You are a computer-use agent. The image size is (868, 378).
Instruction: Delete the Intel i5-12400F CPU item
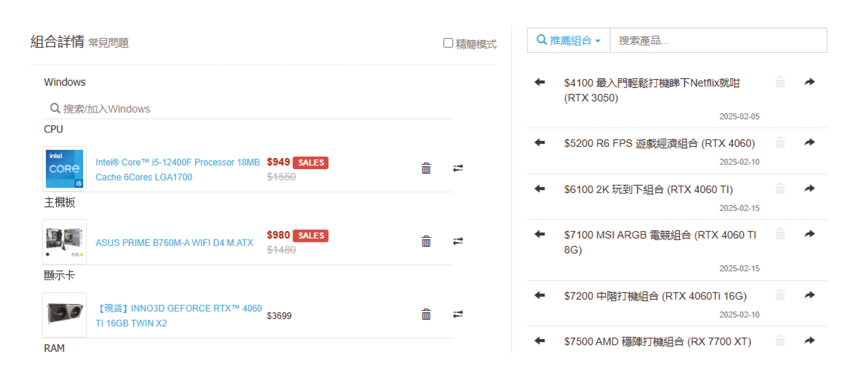[426, 168]
